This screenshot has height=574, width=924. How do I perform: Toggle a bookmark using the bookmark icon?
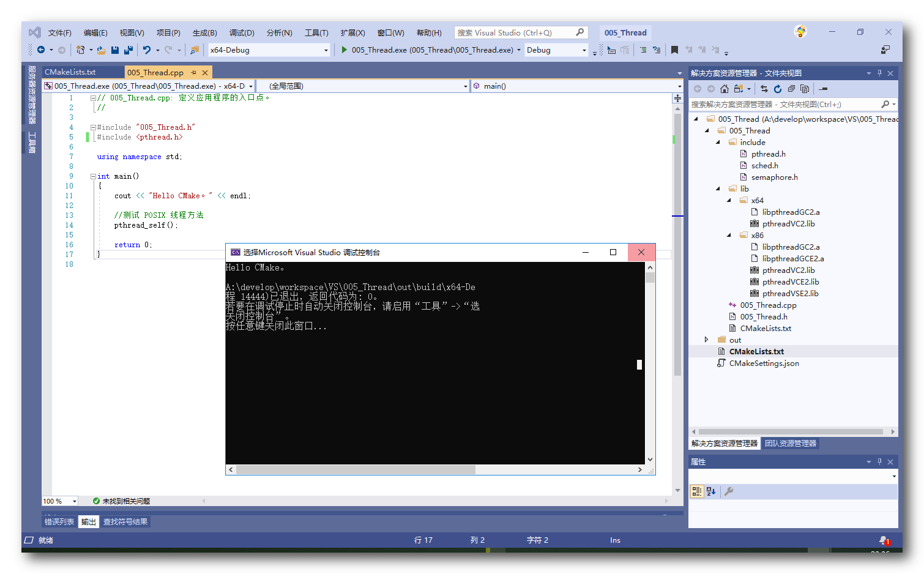coord(674,50)
